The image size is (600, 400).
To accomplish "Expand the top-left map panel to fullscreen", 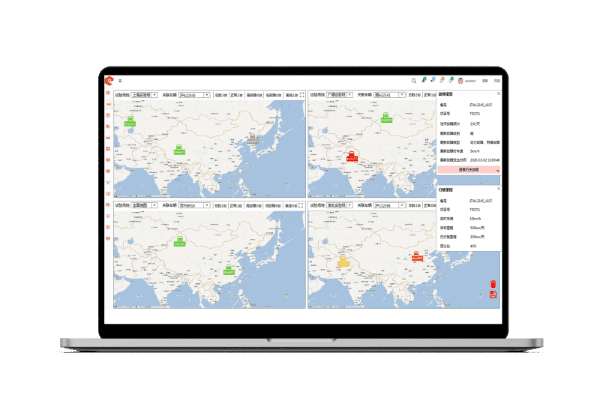I will (x=301, y=94).
